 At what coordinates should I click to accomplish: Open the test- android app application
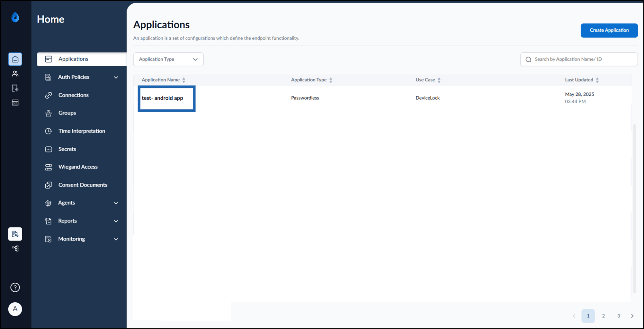tap(162, 98)
